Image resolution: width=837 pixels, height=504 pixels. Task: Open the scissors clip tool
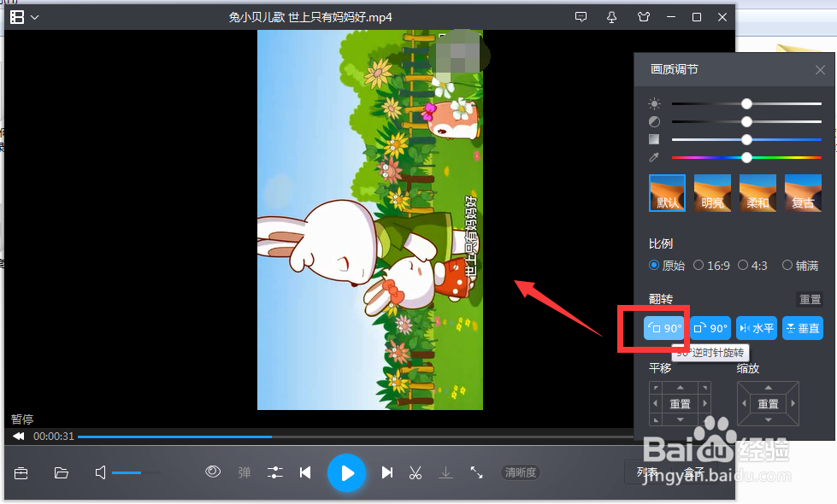416,472
